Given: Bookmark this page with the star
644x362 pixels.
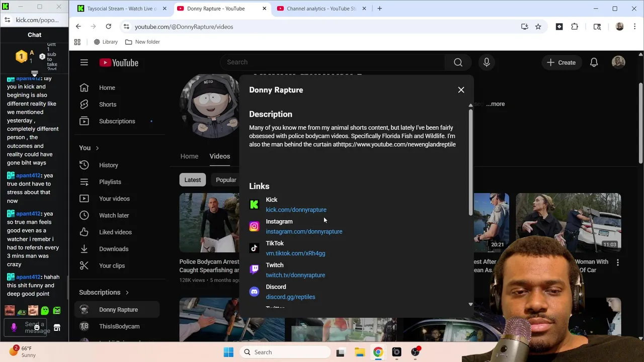Looking at the screenshot, I should click(538, 27).
